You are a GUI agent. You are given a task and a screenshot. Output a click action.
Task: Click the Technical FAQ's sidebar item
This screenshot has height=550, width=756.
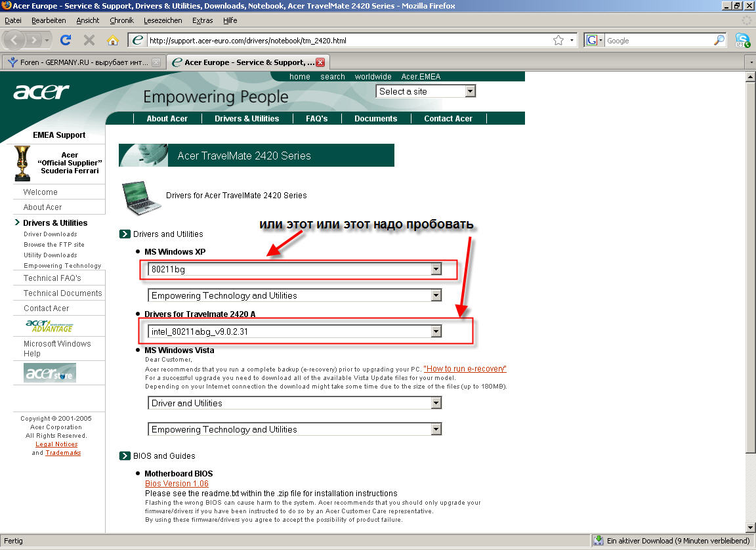point(52,278)
